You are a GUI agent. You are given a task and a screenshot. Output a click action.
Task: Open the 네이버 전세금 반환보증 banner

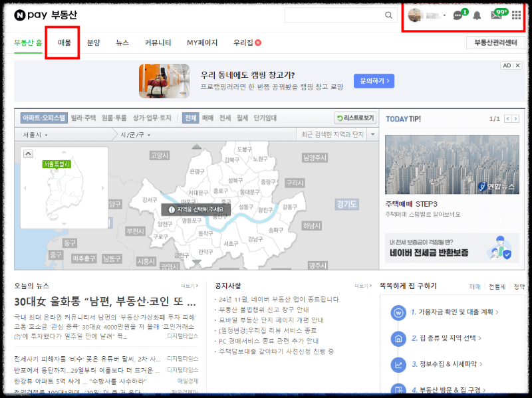pos(452,248)
